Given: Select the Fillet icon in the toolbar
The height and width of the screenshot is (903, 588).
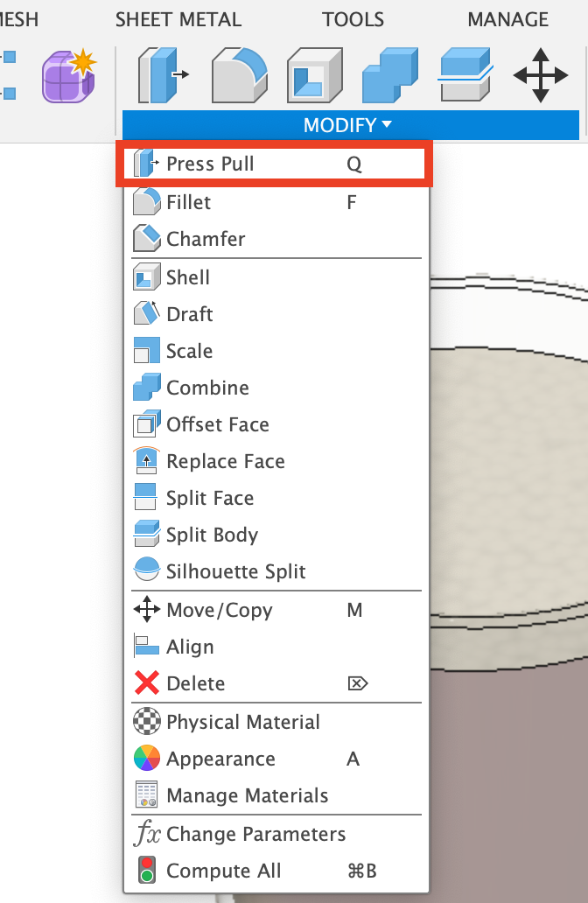Looking at the screenshot, I should click(x=238, y=75).
